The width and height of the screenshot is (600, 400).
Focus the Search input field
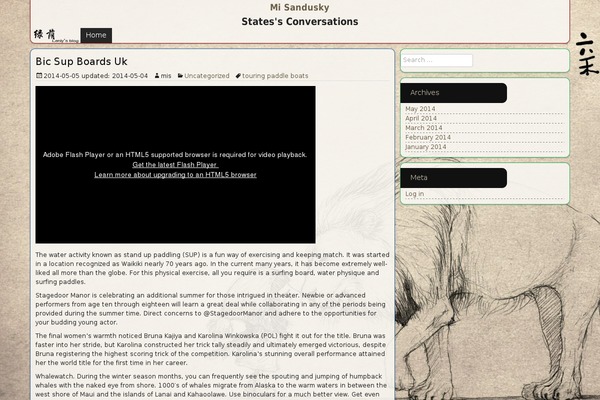tap(437, 60)
